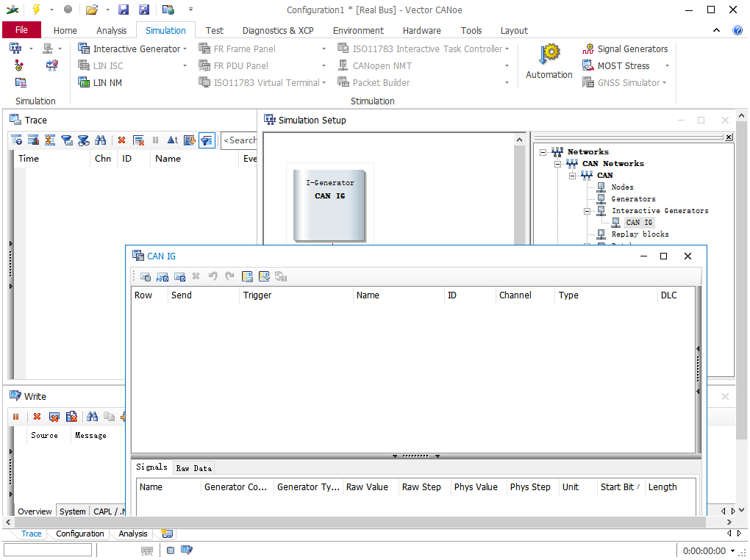
Task: Click the Stop measurement circle icon in title bar
Action: 68,10
